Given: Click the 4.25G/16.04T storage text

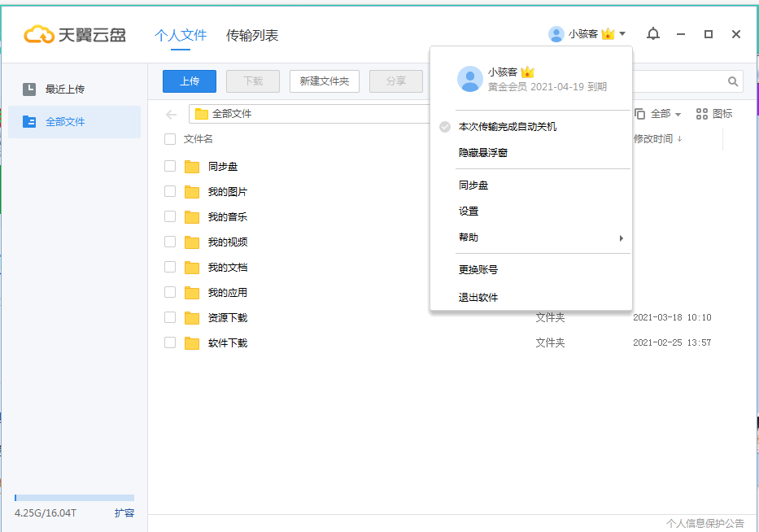Looking at the screenshot, I should click(x=46, y=513).
